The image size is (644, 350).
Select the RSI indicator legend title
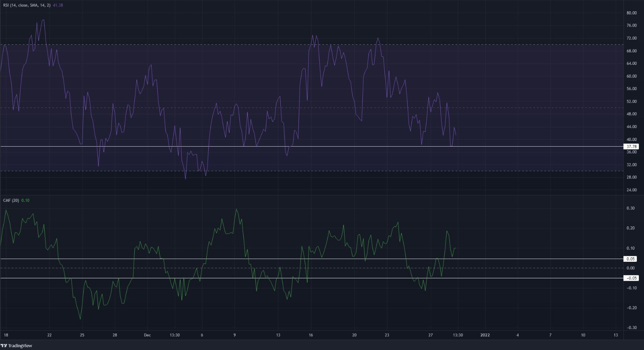[27, 5]
